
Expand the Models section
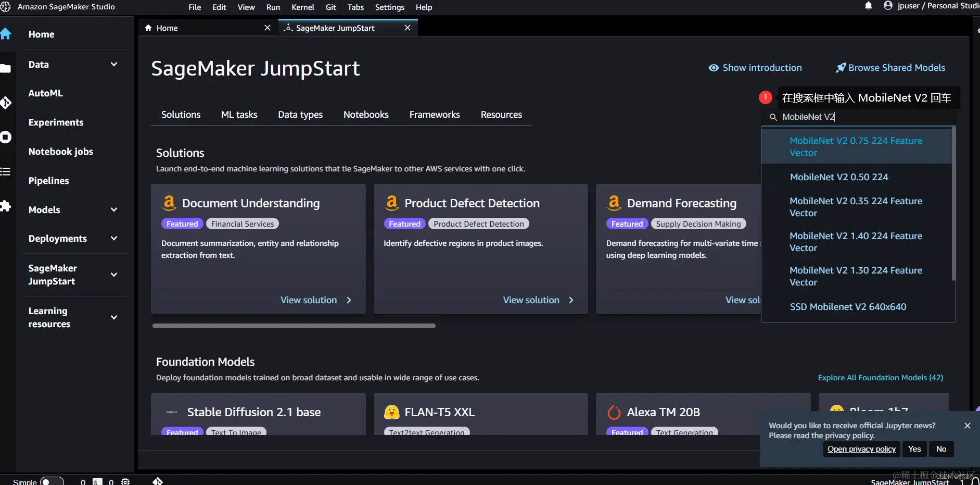114,209
